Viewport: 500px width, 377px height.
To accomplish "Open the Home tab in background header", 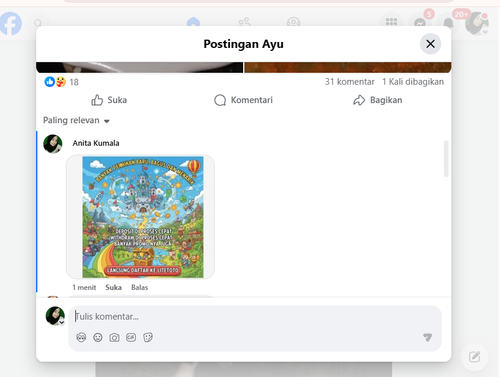I will (193, 22).
